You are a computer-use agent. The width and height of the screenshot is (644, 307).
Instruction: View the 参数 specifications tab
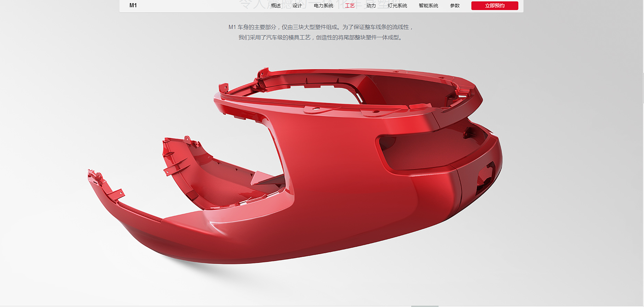pos(454,6)
